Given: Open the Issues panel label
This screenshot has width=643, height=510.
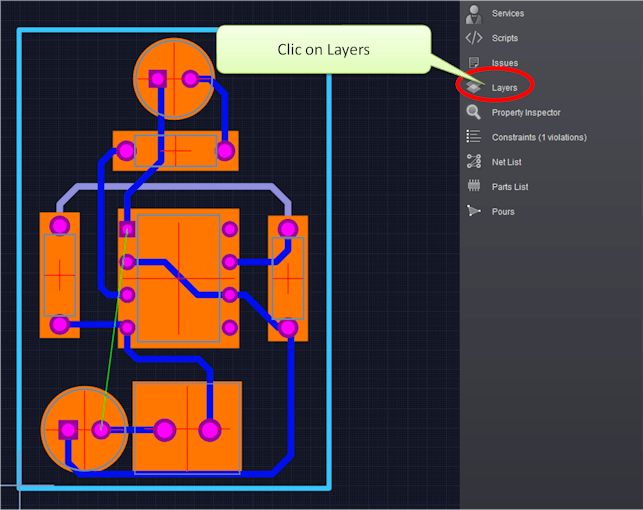Looking at the screenshot, I should pos(505,63).
